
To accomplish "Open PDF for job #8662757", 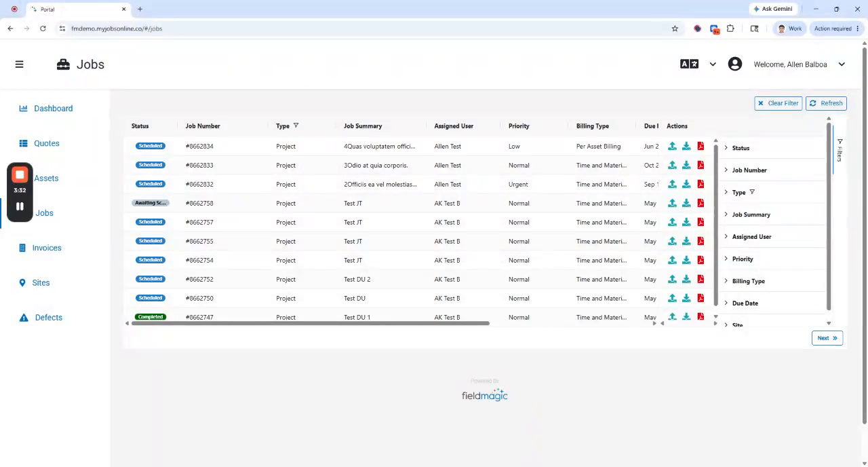I will (x=701, y=222).
